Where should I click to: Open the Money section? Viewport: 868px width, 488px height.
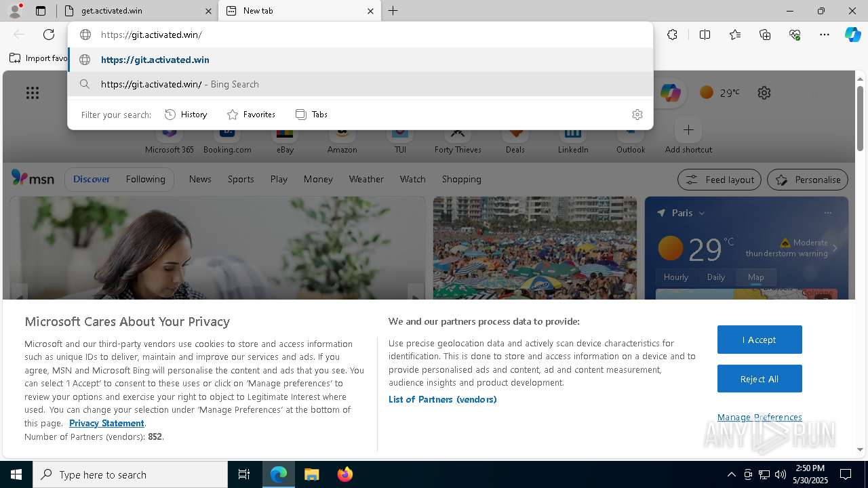tap(318, 179)
